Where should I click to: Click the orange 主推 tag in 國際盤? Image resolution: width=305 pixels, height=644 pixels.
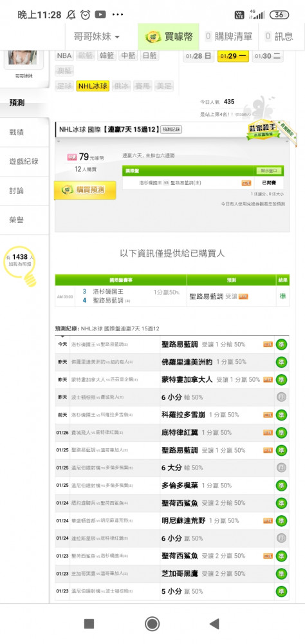click(246, 183)
